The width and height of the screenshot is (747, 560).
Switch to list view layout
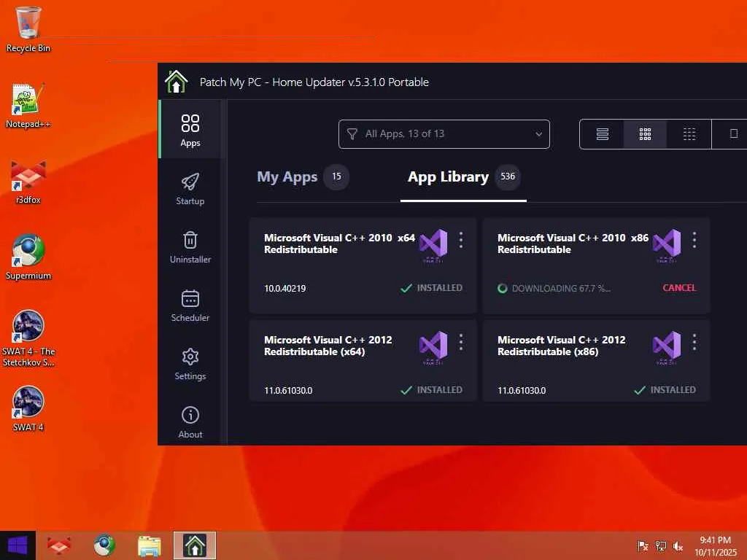point(602,134)
